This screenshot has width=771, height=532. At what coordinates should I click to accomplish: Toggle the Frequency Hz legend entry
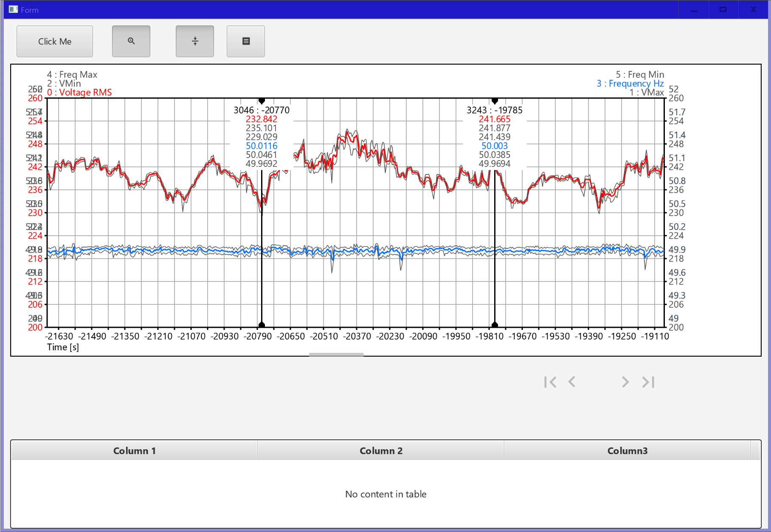630,84
